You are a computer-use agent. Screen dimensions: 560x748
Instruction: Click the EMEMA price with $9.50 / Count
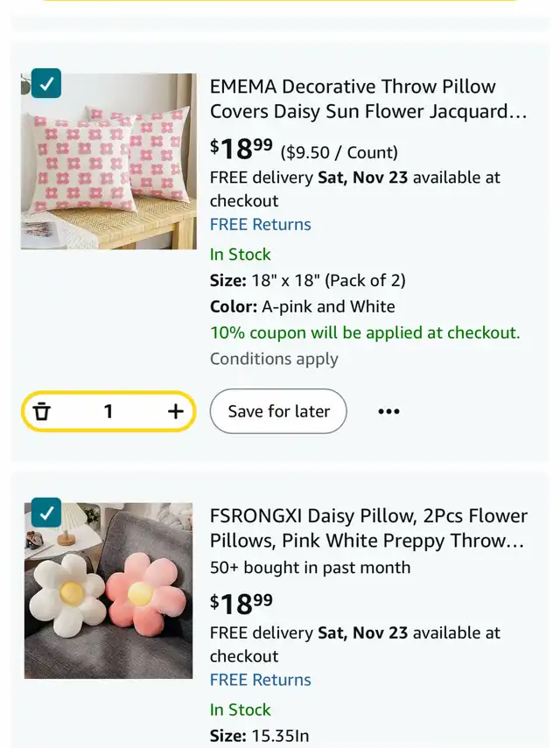[303, 149]
